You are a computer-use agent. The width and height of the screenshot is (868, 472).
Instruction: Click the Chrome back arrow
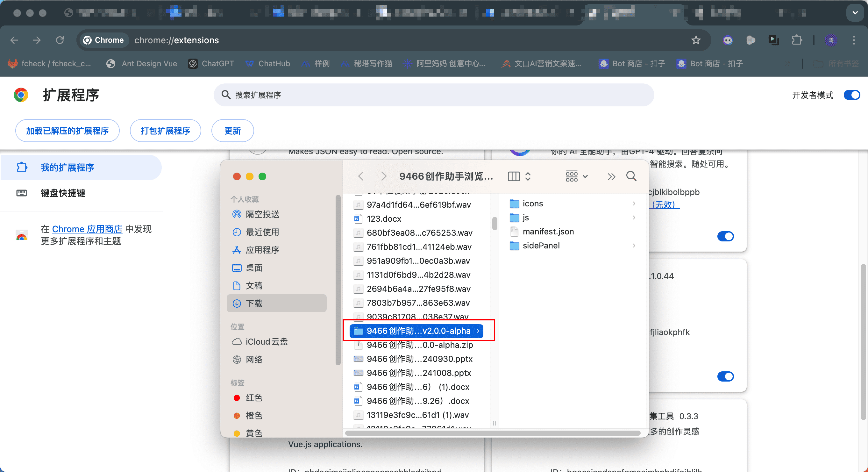[14, 40]
